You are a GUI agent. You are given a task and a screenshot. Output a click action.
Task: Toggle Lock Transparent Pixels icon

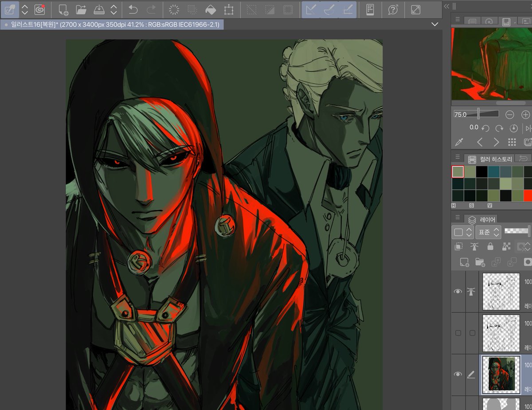[x=506, y=246]
